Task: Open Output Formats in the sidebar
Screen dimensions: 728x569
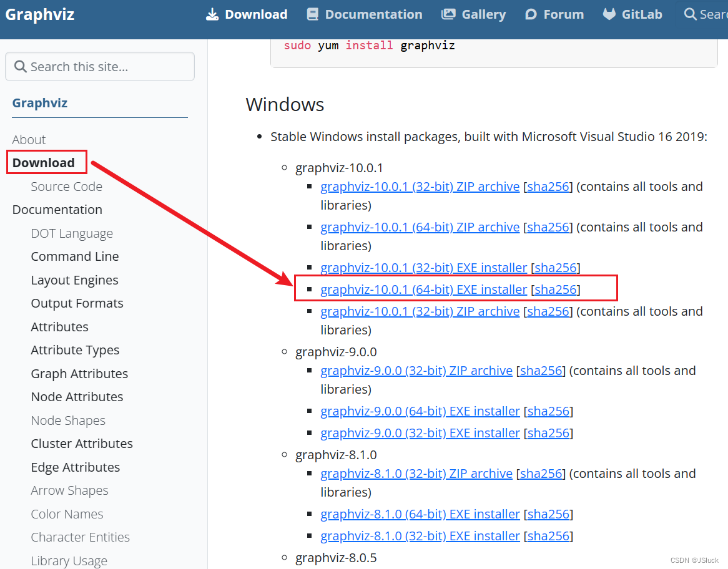Action: click(x=77, y=303)
